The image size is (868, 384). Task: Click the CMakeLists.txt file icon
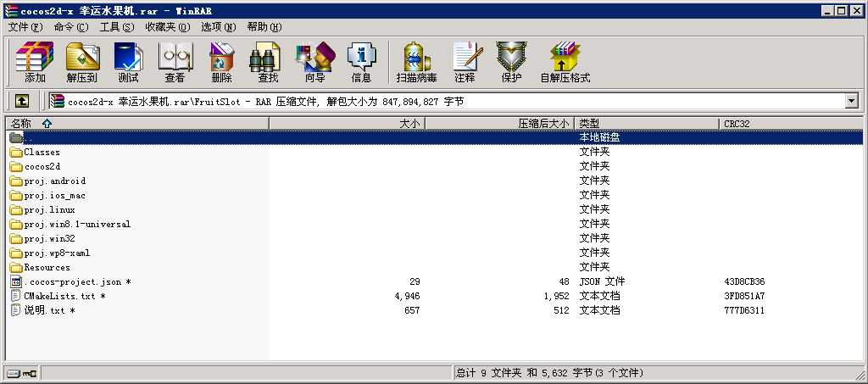15,296
